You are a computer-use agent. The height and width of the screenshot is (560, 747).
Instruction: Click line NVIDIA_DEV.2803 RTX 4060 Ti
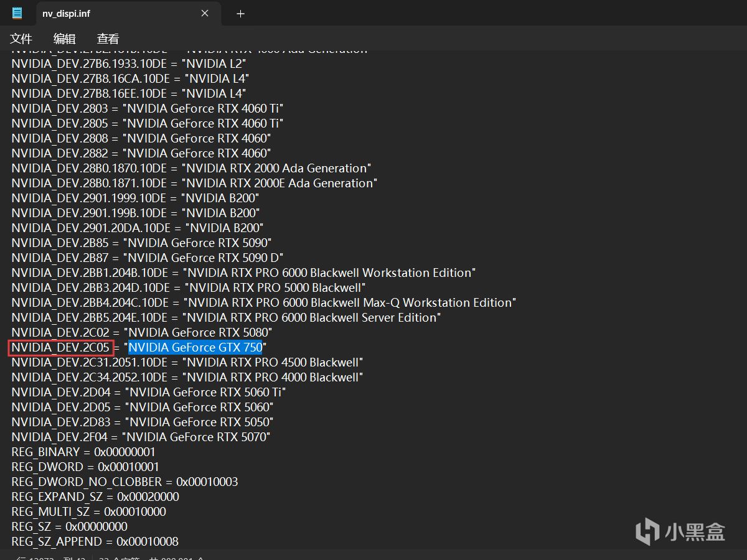(147, 108)
